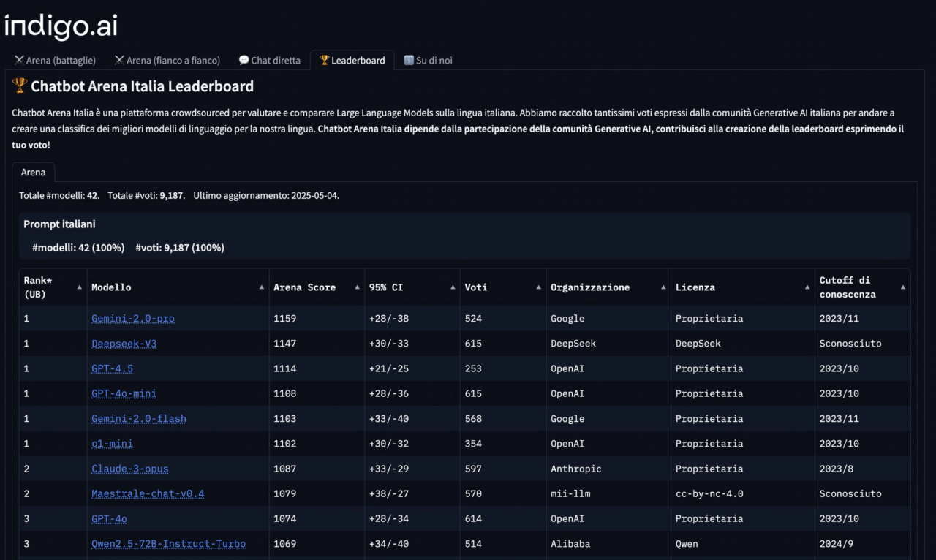936x560 pixels.
Task: Open the Claude-3-opus model link
Action: pyautogui.click(x=130, y=469)
